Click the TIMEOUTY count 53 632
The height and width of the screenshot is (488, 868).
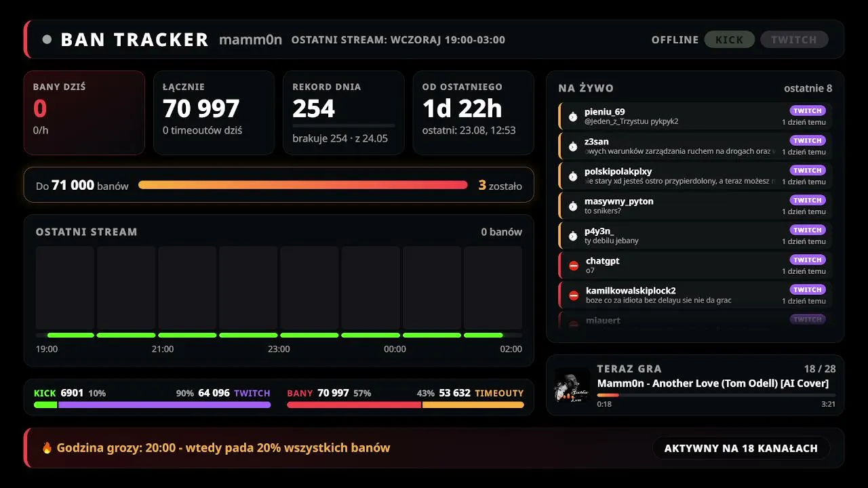455,393
